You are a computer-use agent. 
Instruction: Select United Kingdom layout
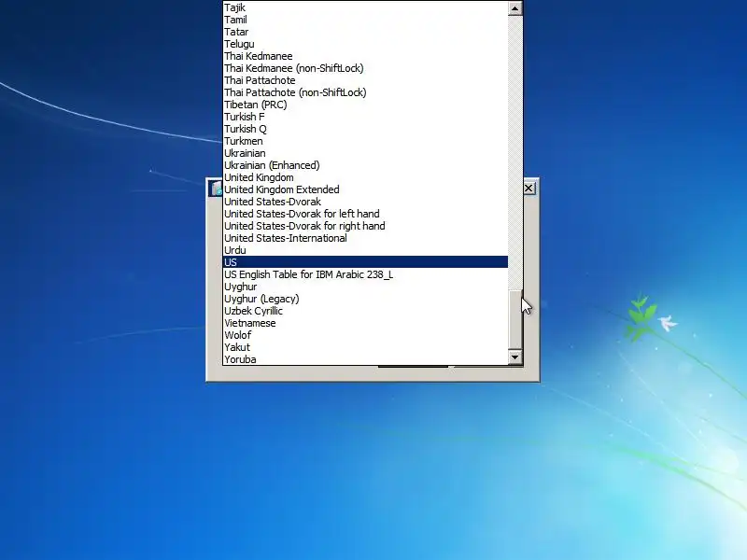[365, 177]
